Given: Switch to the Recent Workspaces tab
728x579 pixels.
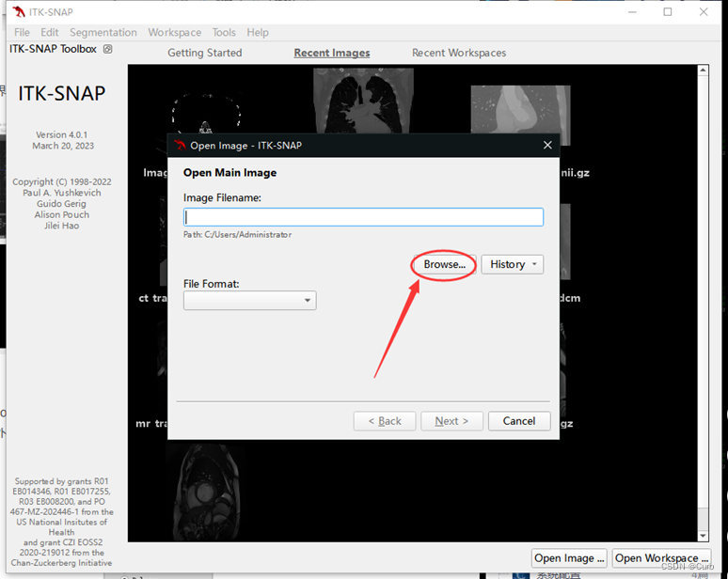Looking at the screenshot, I should click(459, 53).
